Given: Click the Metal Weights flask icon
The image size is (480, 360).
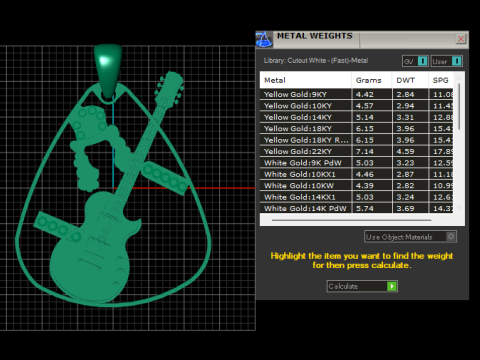Looking at the screenshot, I should 264,39.
